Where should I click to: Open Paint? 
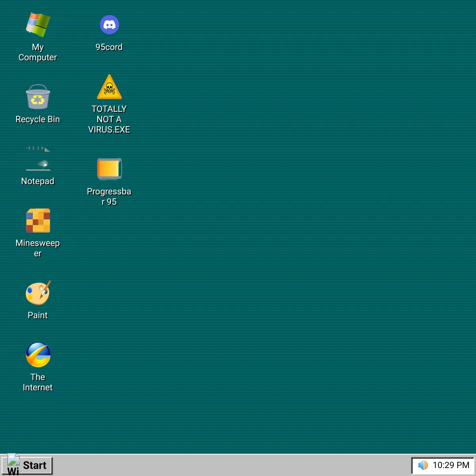coord(38,293)
